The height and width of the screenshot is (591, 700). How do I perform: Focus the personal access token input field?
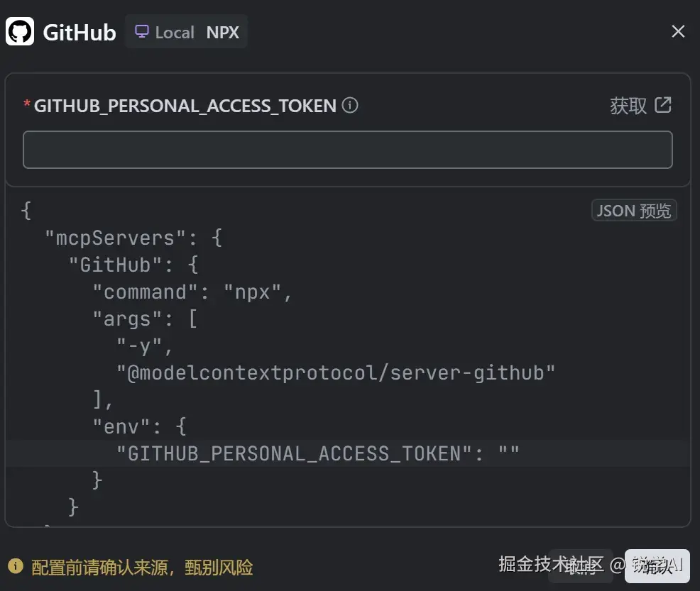click(x=347, y=150)
